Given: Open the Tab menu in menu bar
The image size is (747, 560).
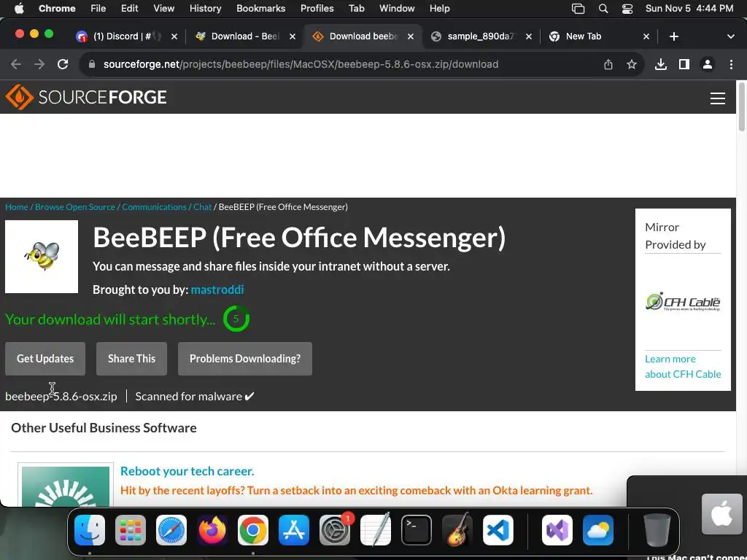Looking at the screenshot, I should (x=356, y=9).
